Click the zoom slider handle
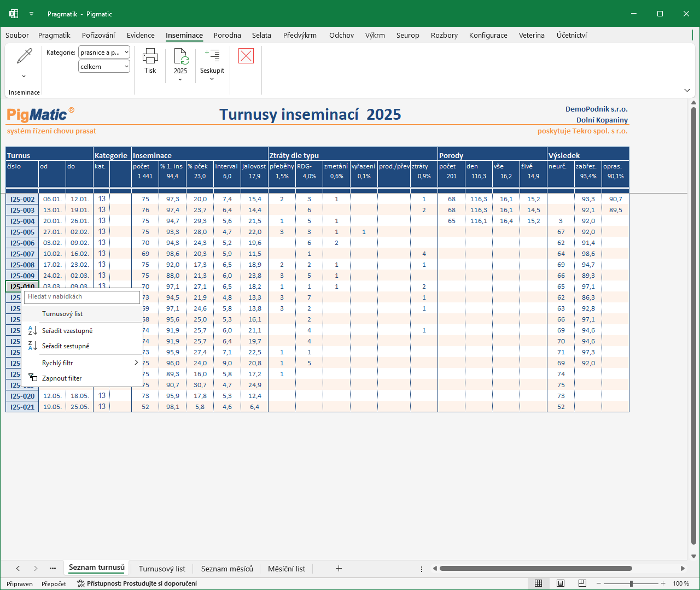 [x=631, y=583]
